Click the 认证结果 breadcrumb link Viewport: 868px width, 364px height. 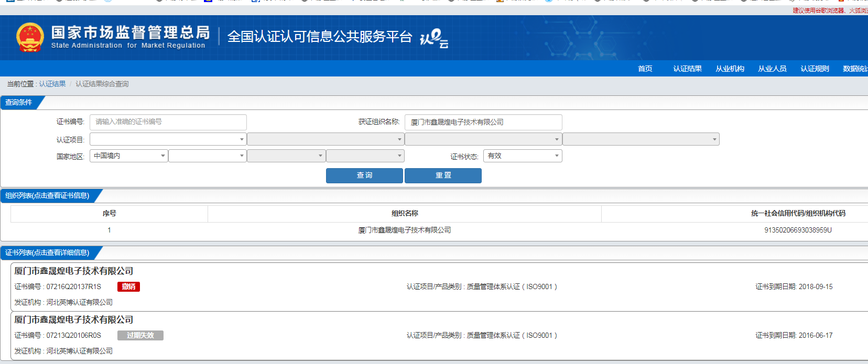pyautogui.click(x=52, y=84)
